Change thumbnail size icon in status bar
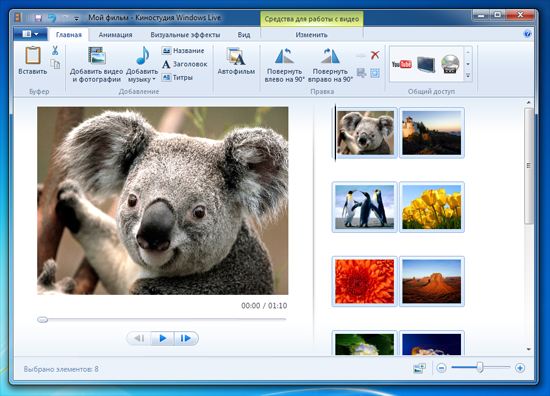 pos(420,368)
